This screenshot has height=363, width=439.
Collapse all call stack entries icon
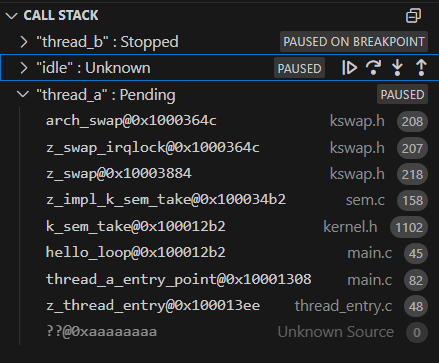(413, 16)
